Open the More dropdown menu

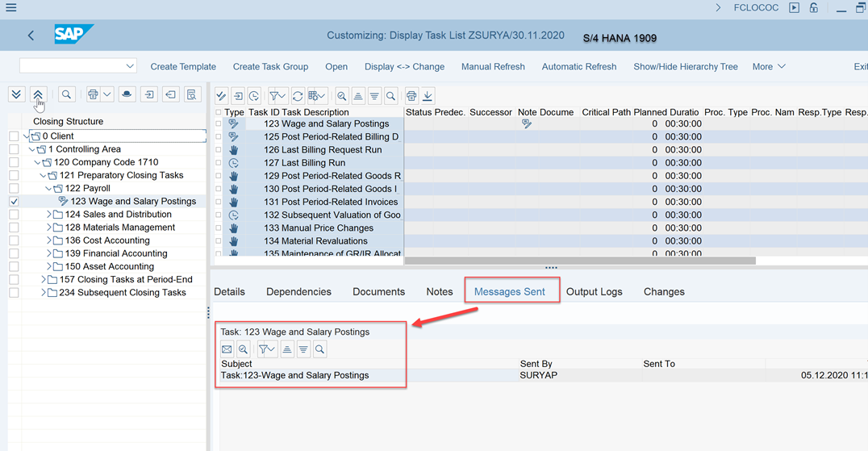click(768, 67)
